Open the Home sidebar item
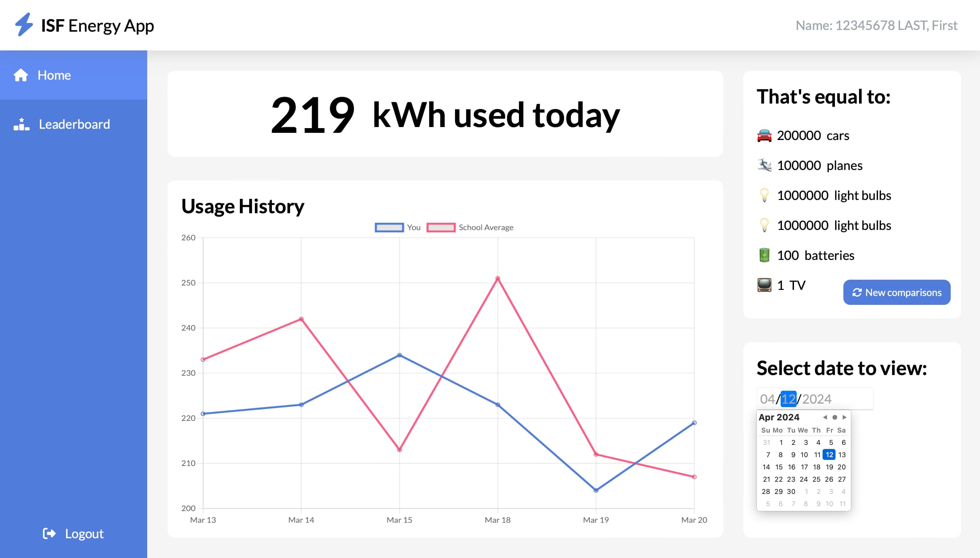 click(x=54, y=75)
